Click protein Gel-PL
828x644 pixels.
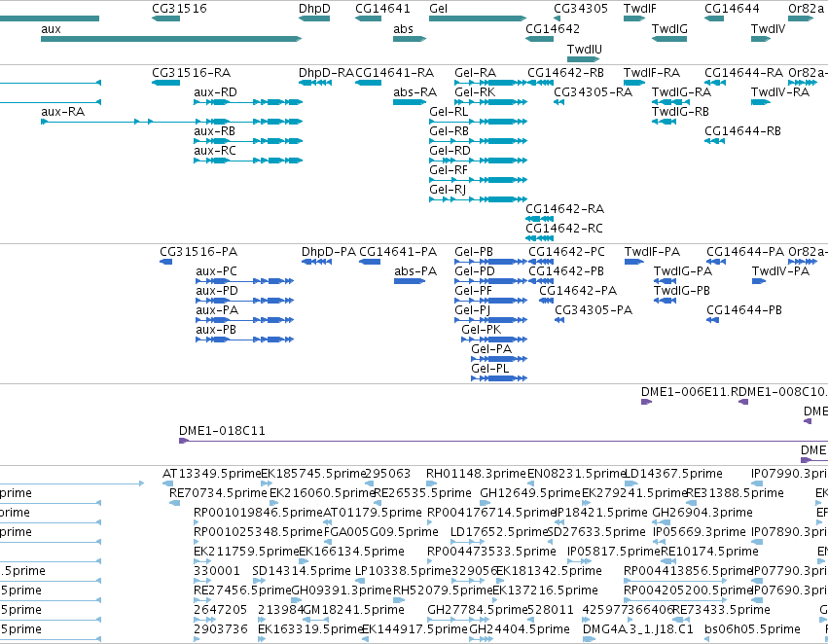pyautogui.click(x=490, y=369)
